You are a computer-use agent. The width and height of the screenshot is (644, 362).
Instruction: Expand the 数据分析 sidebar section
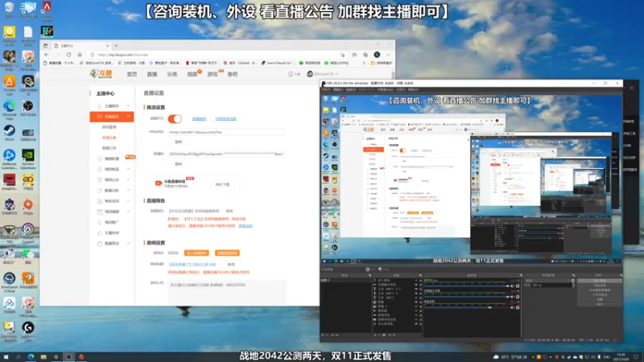(129, 191)
